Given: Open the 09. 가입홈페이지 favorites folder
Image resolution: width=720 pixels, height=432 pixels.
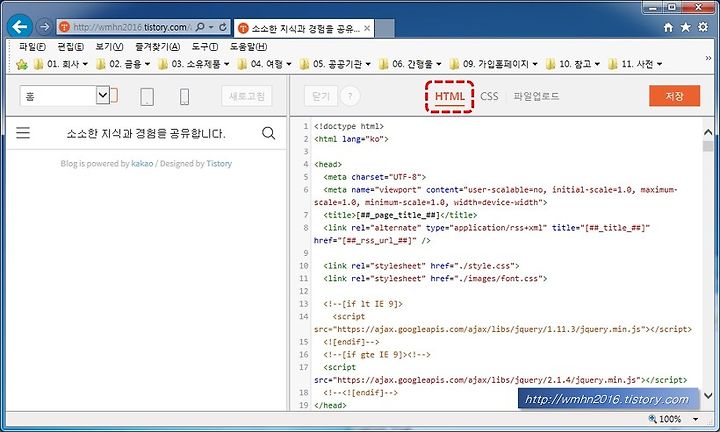Looking at the screenshot, I should coord(494,64).
